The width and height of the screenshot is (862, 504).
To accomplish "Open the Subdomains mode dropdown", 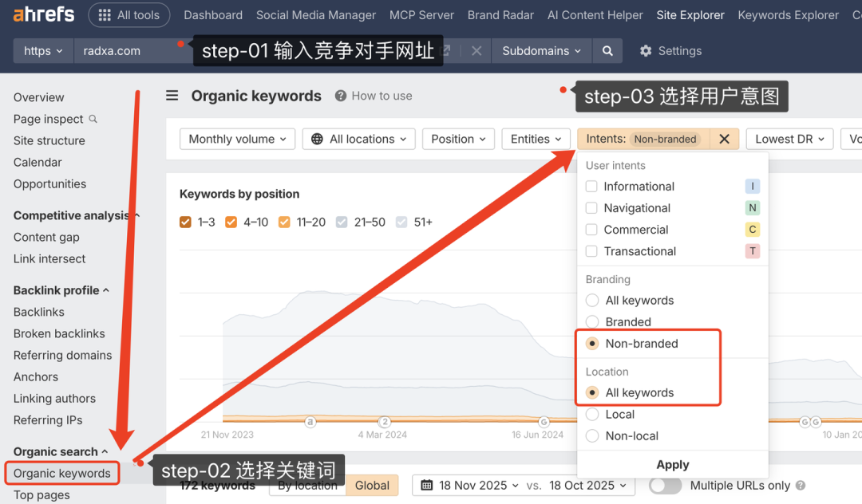I will (x=542, y=51).
